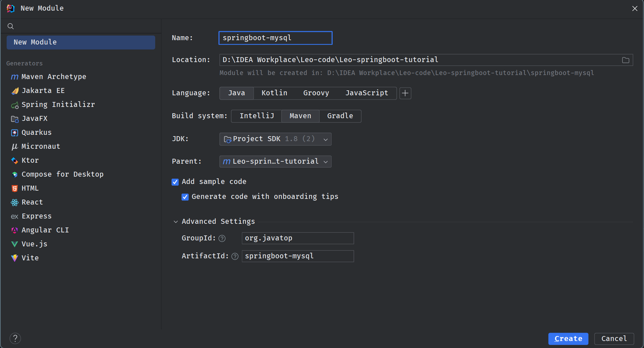Select the Vue.js generator icon
Image resolution: width=644 pixels, height=348 pixels.
pyautogui.click(x=14, y=244)
